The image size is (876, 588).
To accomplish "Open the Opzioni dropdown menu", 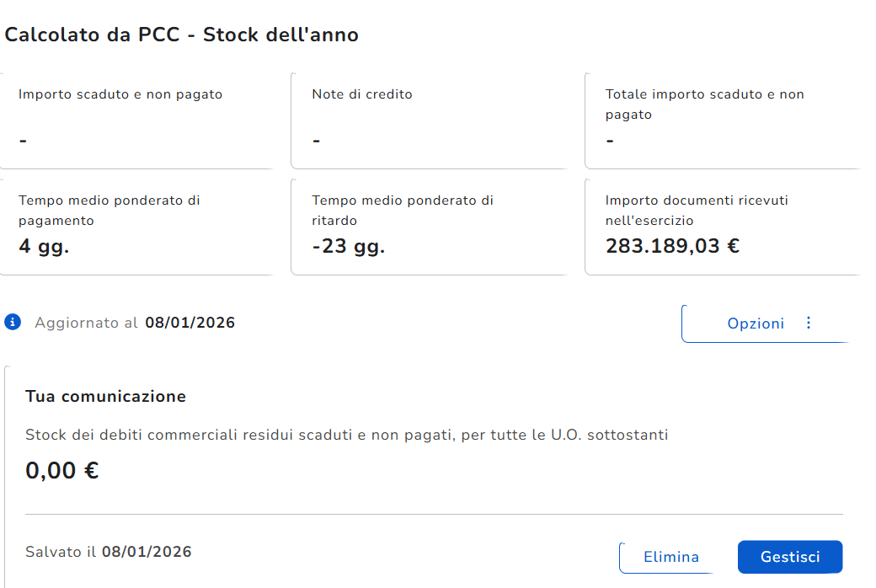I will point(756,323).
